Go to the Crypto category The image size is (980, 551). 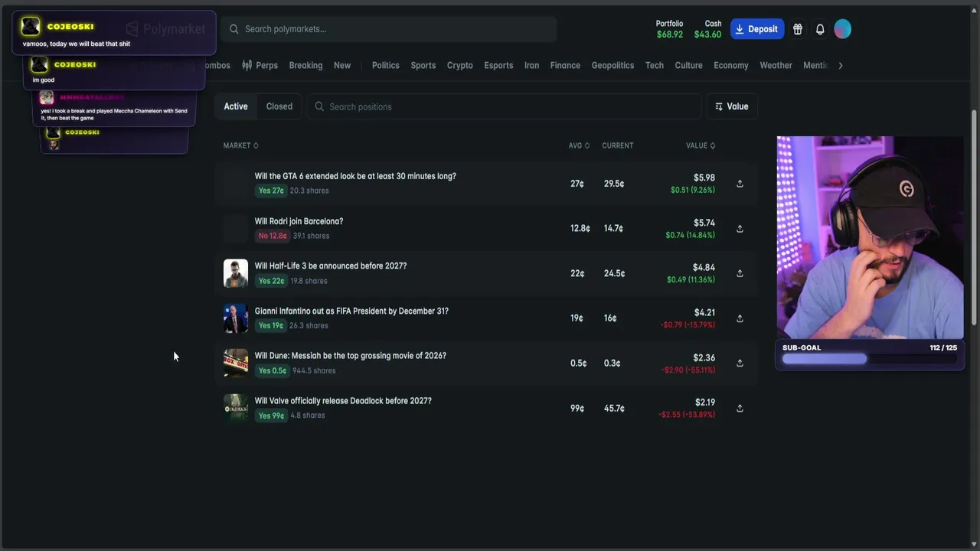tap(460, 65)
